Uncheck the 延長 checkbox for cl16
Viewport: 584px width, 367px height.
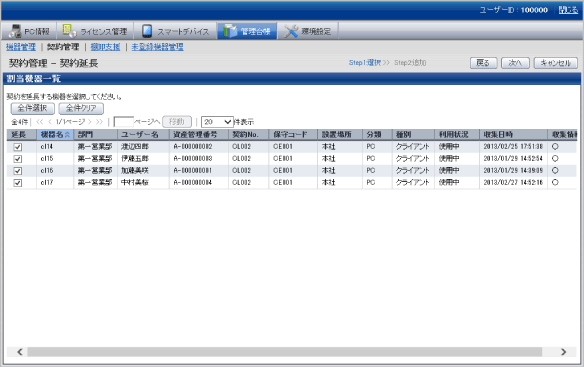tap(18, 171)
